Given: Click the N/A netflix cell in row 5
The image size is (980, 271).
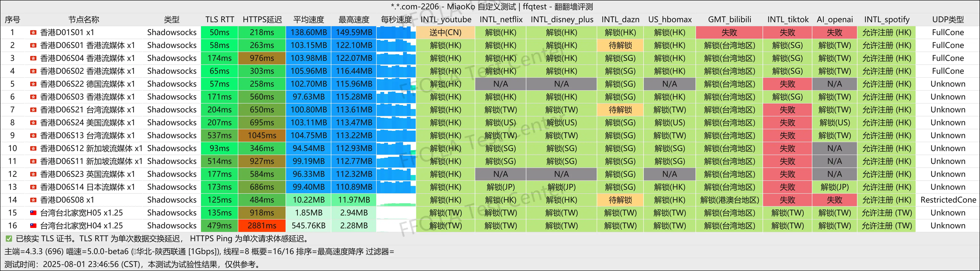Looking at the screenshot, I should [x=501, y=84].
